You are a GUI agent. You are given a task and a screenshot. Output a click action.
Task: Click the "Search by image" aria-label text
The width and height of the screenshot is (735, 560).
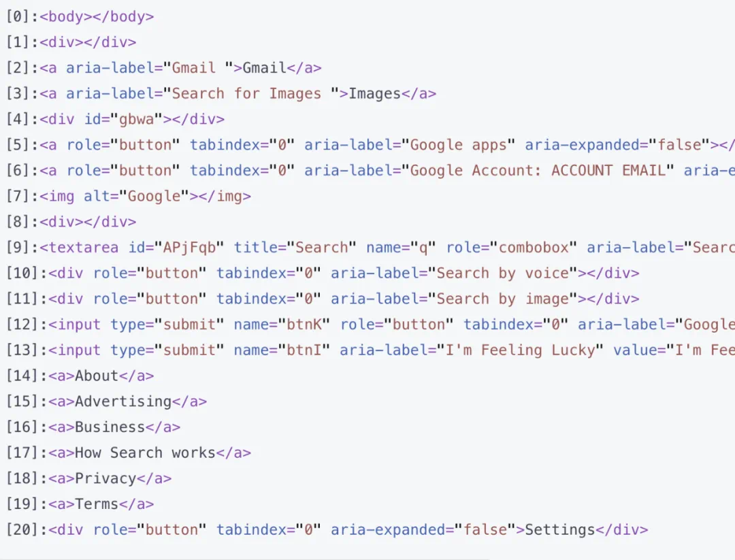tap(502, 299)
